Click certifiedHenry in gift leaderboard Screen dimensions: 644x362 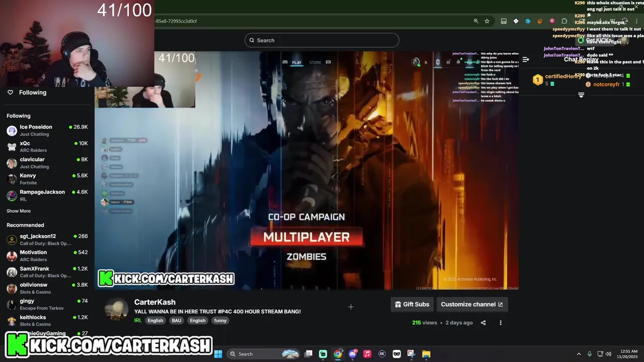pos(563,76)
